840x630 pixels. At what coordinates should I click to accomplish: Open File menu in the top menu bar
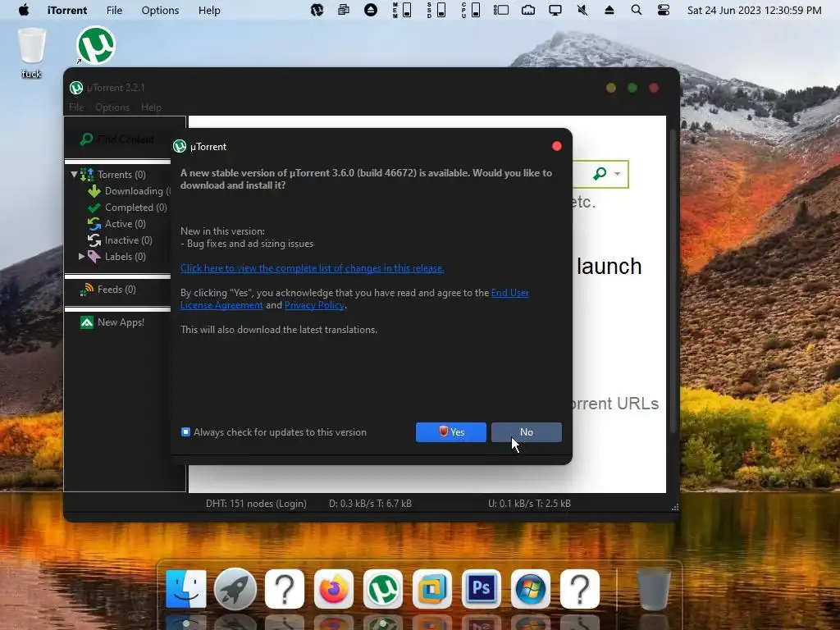[x=114, y=10]
